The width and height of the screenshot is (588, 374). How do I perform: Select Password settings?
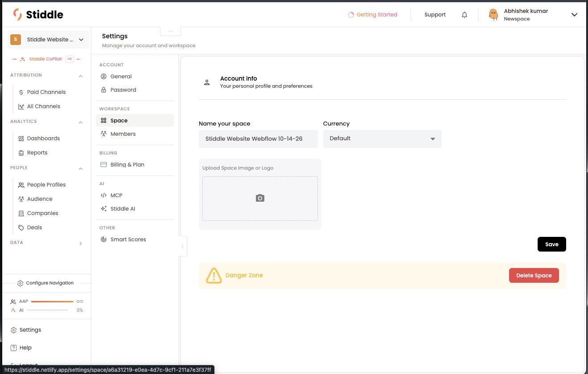(x=135, y=90)
